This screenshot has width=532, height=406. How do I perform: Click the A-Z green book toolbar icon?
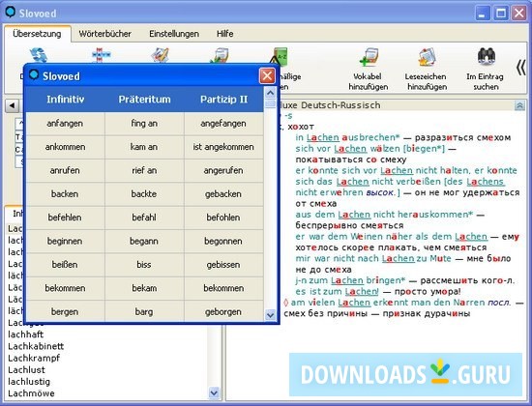tap(281, 56)
